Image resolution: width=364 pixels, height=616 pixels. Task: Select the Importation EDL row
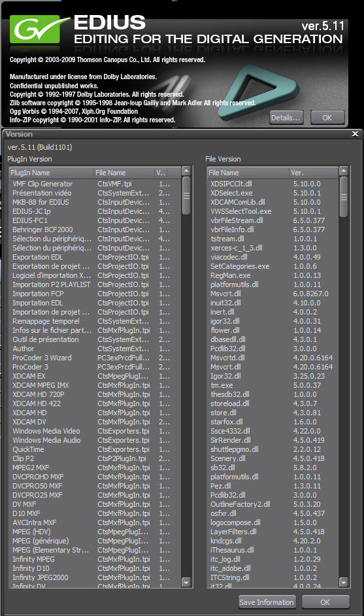[95, 303]
